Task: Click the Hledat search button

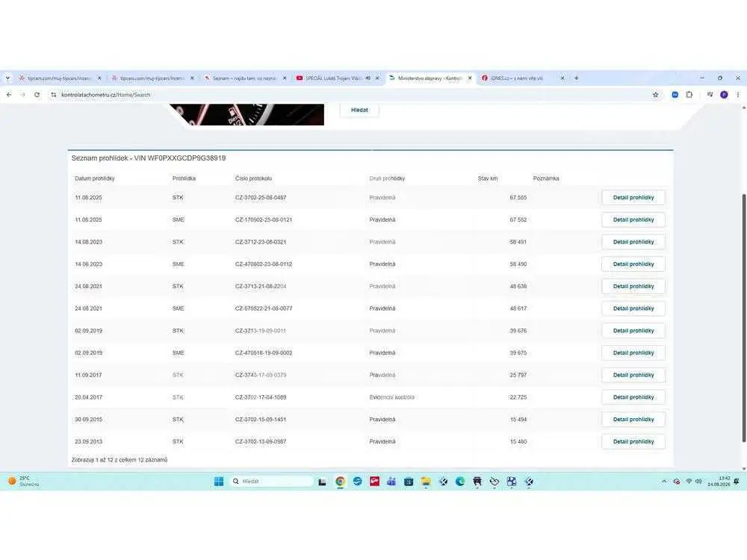Action: click(360, 110)
